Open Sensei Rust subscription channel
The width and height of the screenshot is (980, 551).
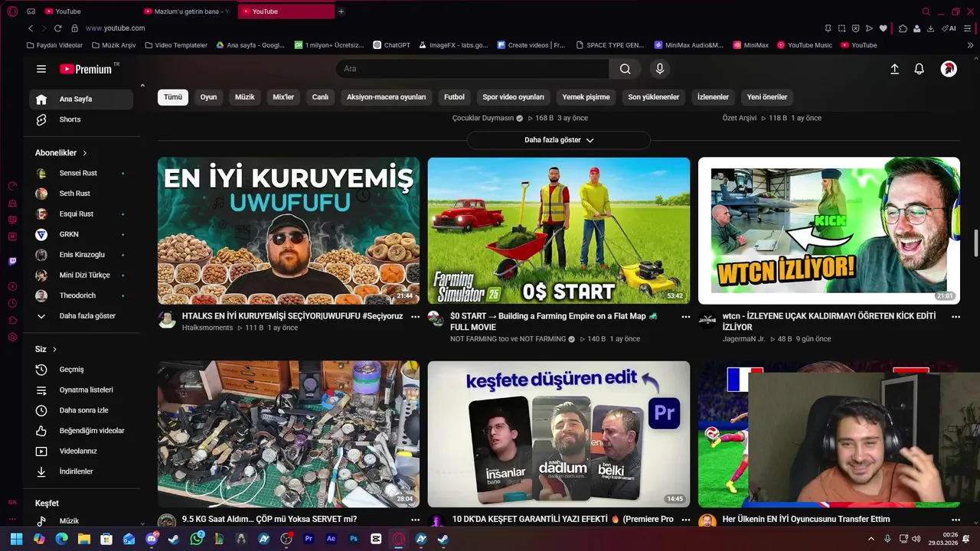[x=81, y=173]
